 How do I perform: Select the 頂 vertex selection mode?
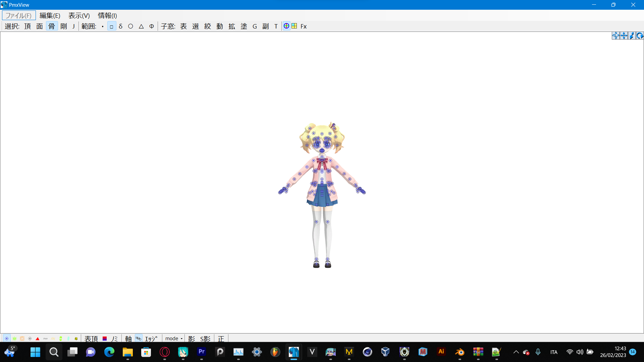coord(28,26)
